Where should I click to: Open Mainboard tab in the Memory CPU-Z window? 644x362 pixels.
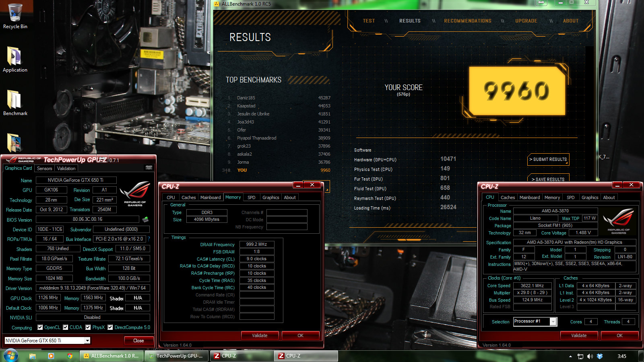click(211, 197)
